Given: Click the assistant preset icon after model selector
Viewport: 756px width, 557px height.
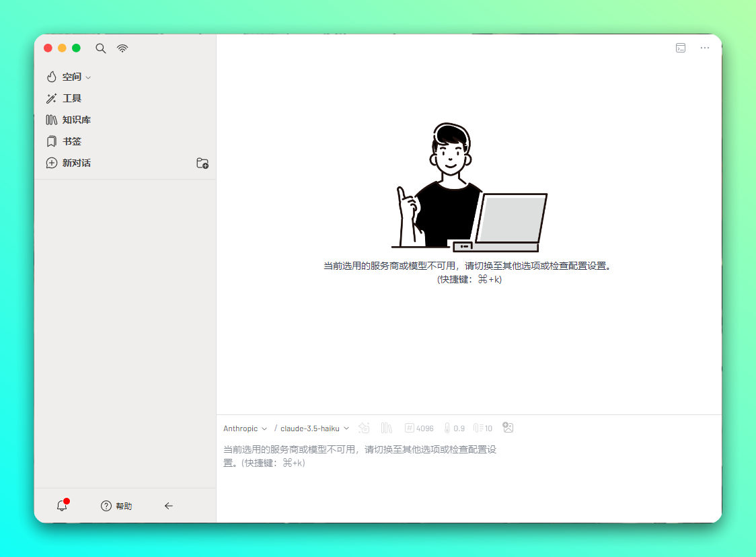Looking at the screenshot, I should (x=364, y=428).
